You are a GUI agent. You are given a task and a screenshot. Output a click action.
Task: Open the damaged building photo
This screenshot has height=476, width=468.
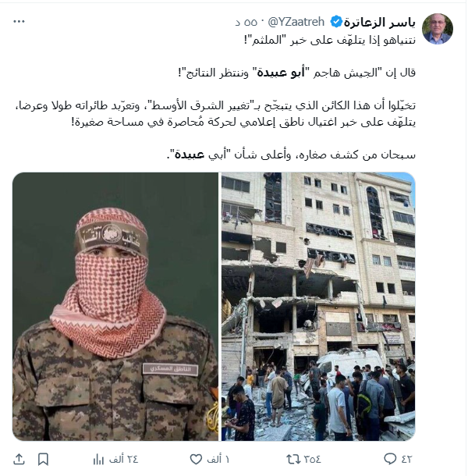[x=318, y=307]
